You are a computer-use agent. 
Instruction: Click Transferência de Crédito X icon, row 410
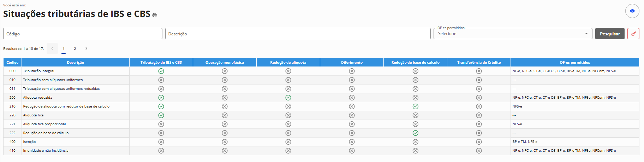point(479,151)
